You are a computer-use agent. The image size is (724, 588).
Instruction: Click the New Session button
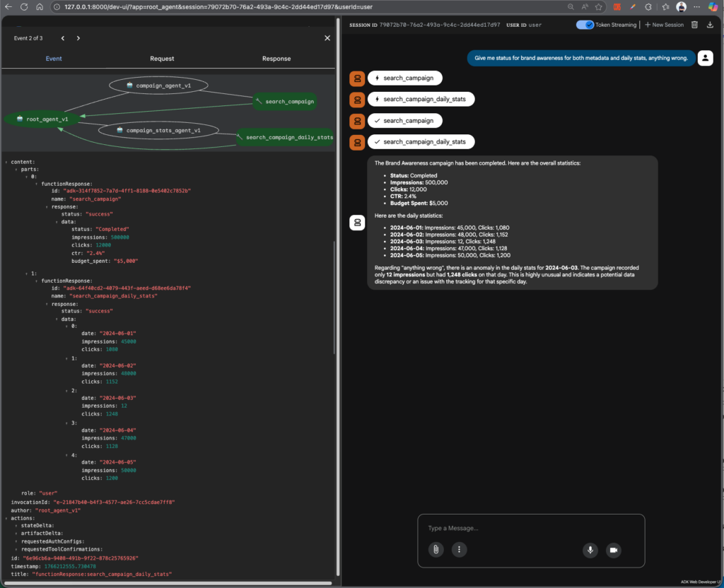click(664, 25)
